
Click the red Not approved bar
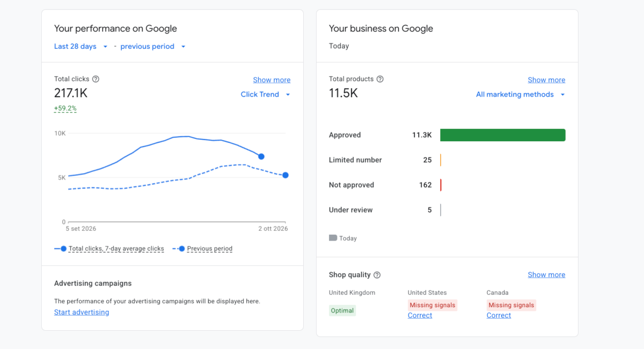(441, 185)
